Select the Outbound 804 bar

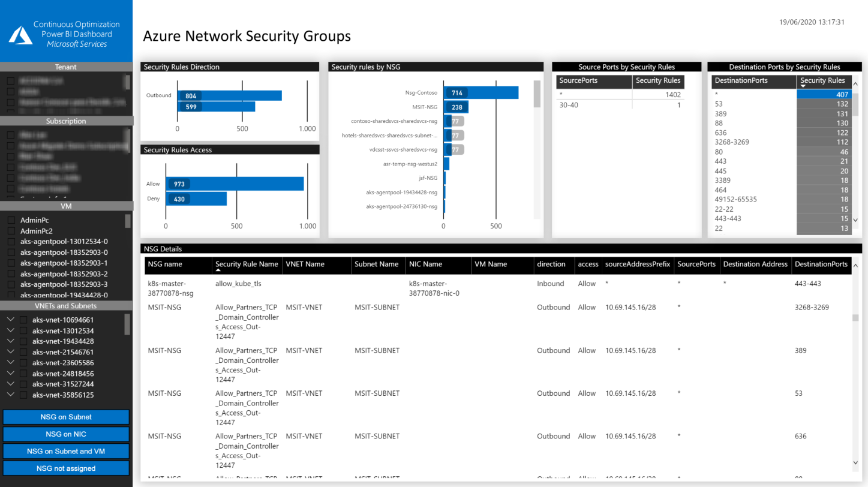coord(229,95)
